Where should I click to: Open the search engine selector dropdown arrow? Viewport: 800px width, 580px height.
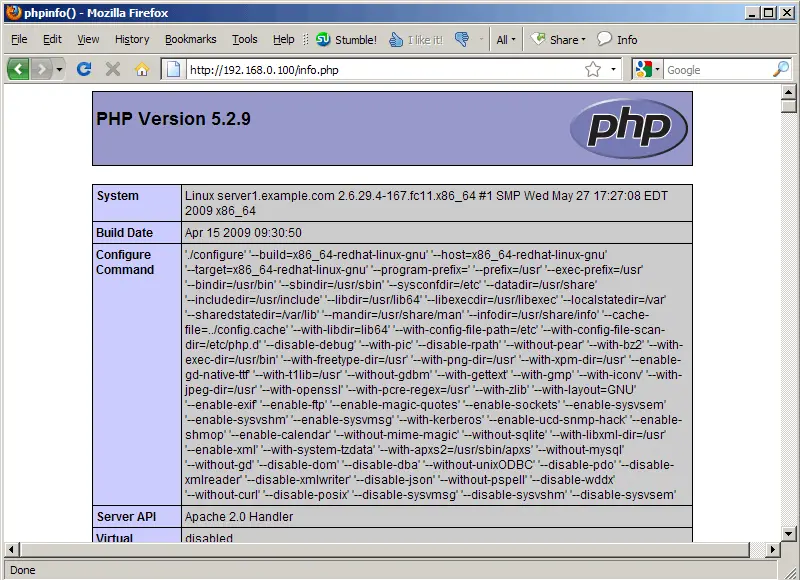tap(658, 69)
